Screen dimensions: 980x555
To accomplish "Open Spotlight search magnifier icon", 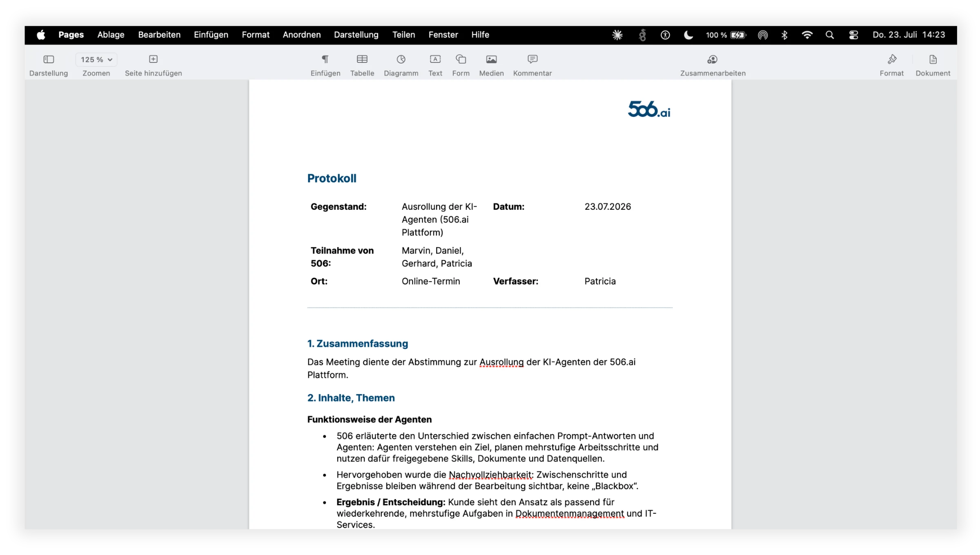I will 829,35.
